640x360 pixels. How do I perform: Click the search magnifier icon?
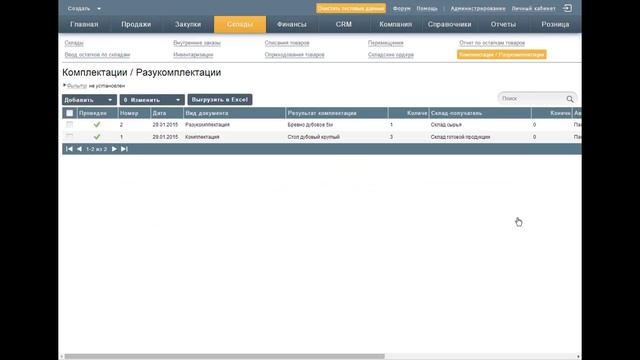tap(570, 99)
